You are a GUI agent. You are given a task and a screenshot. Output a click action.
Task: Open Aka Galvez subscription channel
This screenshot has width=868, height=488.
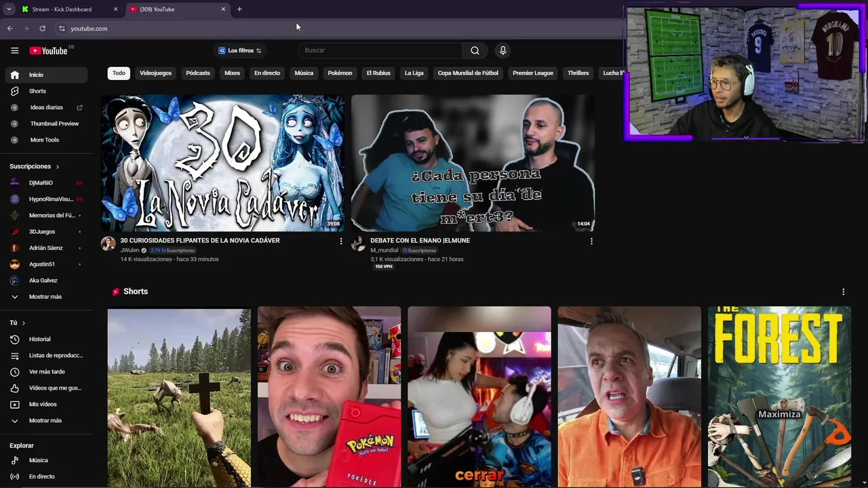click(46, 280)
